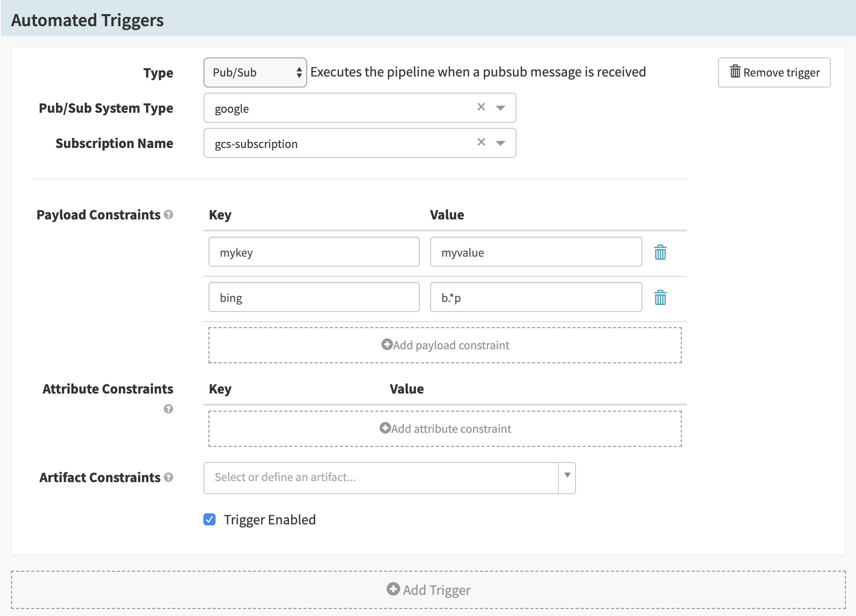Delete the bing payload constraint row
The image size is (856, 616).
(660, 297)
